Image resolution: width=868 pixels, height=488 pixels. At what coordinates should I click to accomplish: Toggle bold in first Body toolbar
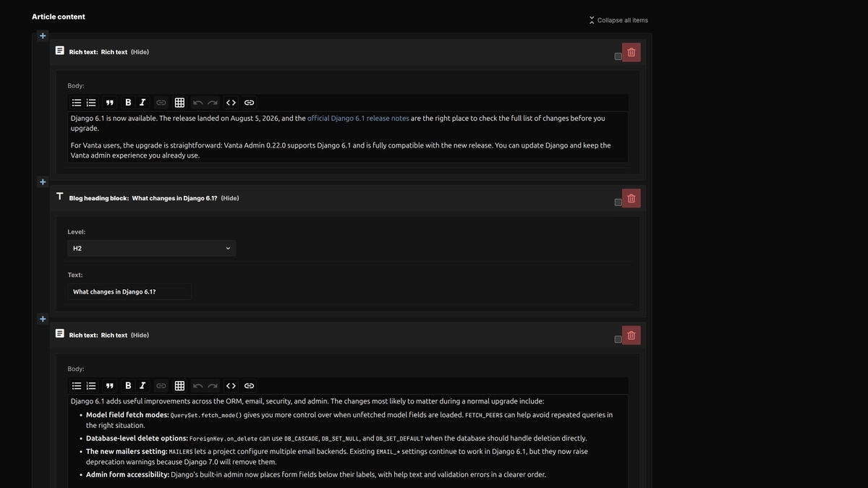(128, 103)
